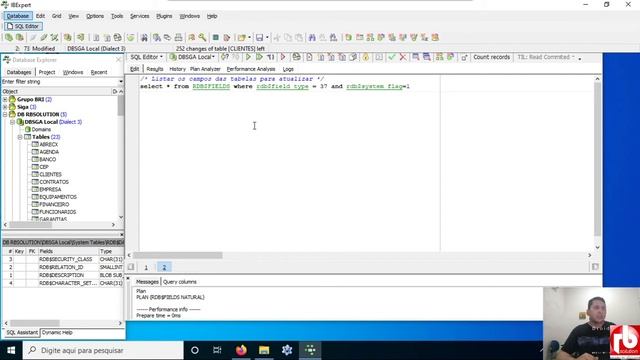This screenshot has width=640, height=360.
Task: Switch to the Logs tab
Action: point(288,69)
